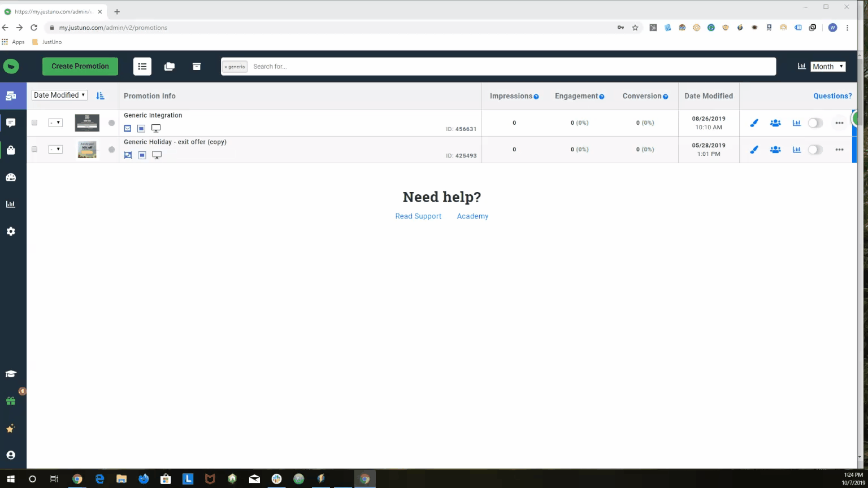This screenshot has width=868, height=488.
Task: Open the Month timeframe dropdown
Action: pyautogui.click(x=827, y=66)
